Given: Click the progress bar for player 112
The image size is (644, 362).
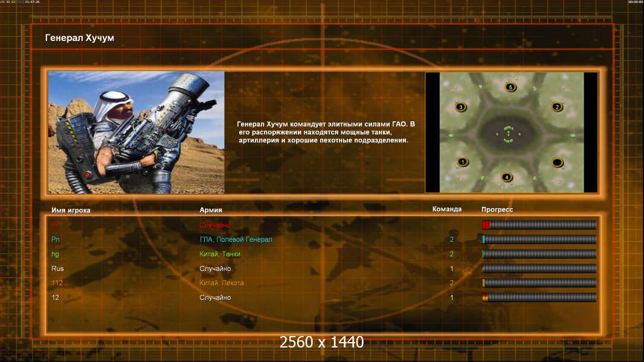Looking at the screenshot, I should point(539,283).
